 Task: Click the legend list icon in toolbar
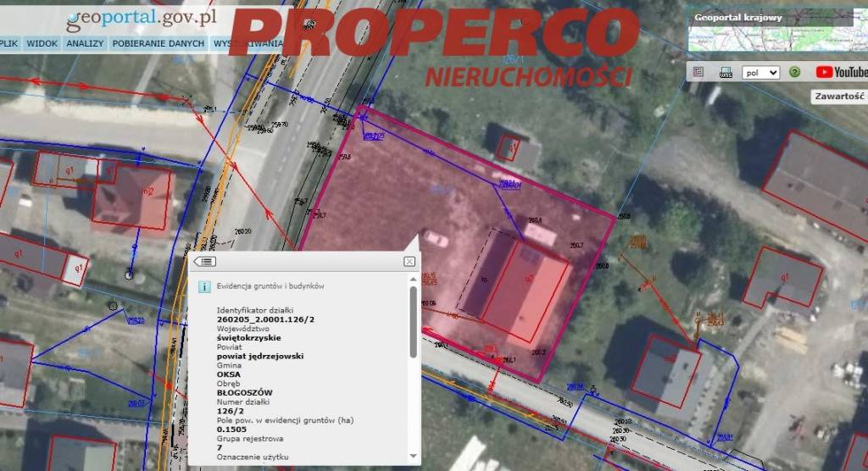[x=698, y=72]
